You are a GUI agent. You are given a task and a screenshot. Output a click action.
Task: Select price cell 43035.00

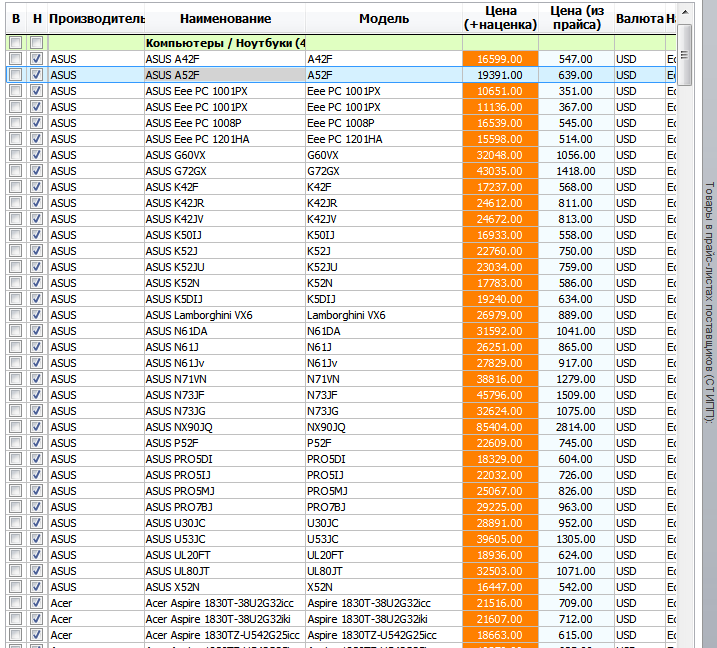[500, 171]
